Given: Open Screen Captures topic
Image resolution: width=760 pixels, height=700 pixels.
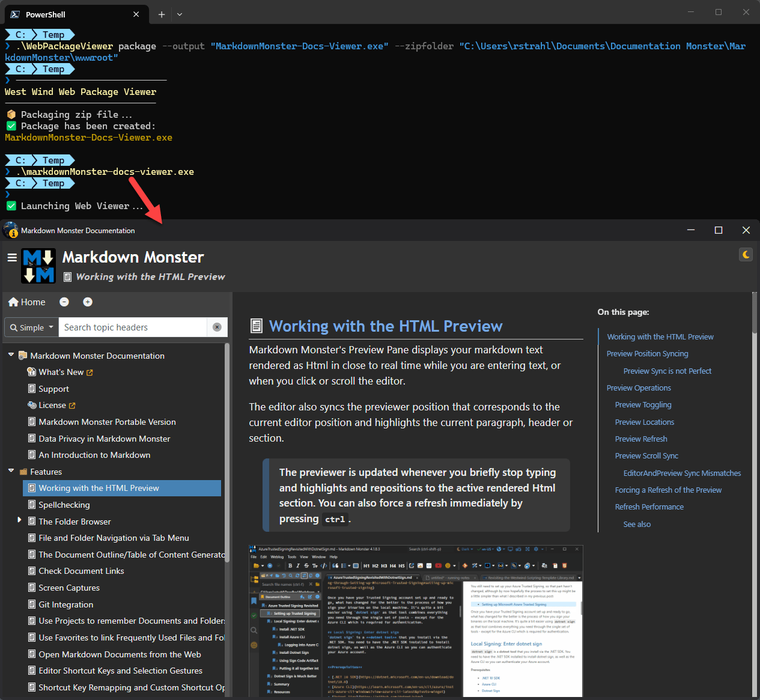Looking at the screenshot, I should [x=69, y=588].
